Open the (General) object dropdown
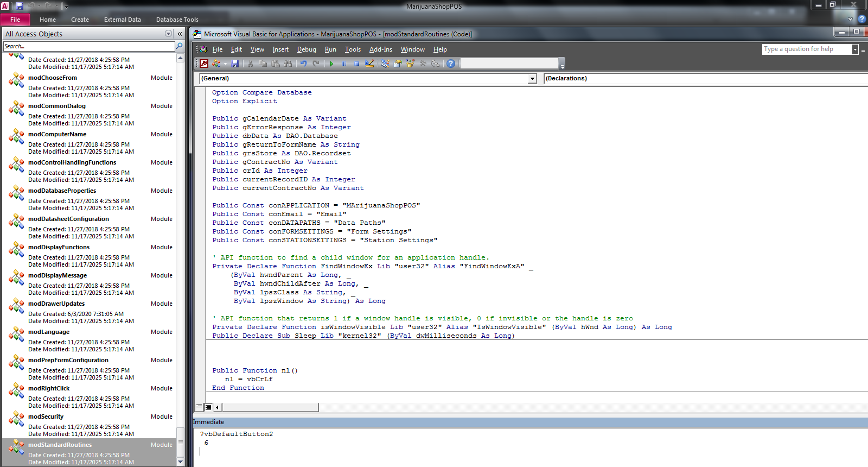 pos(532,79)
